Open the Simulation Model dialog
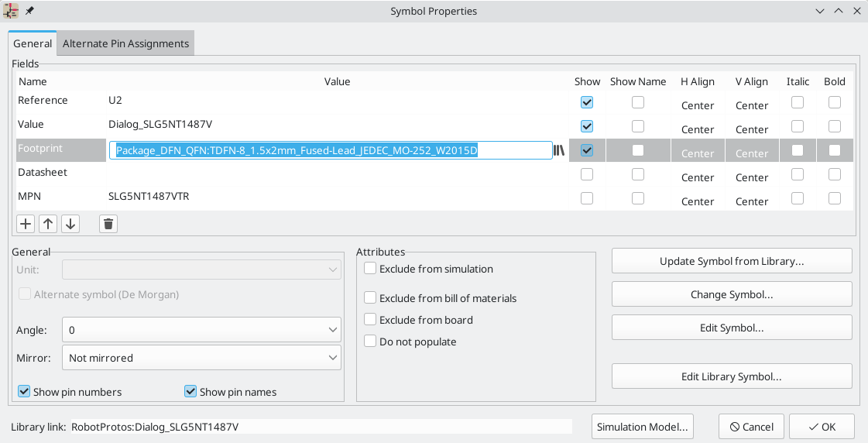Viewport: 868px width, 443px height. pos(642,427)
